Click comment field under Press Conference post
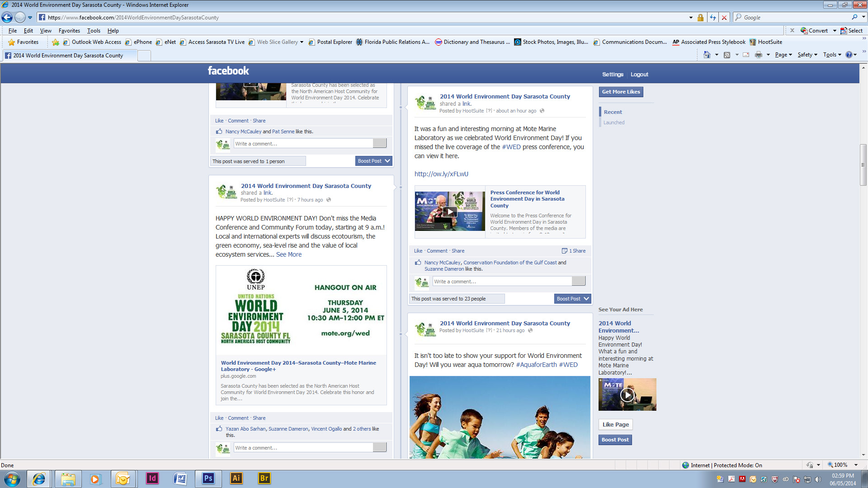The width and height of the screenshot is (868, 488). (x=502, y=282)
